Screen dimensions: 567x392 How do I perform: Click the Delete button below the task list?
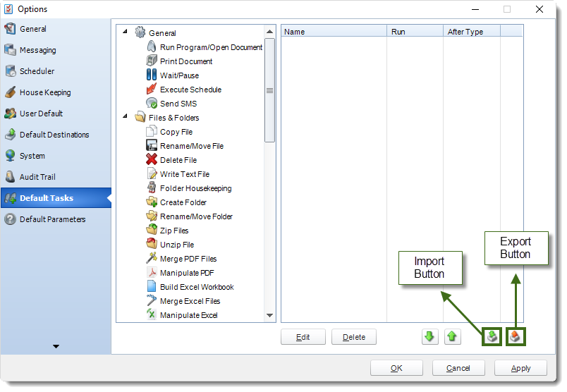(353, 337)
